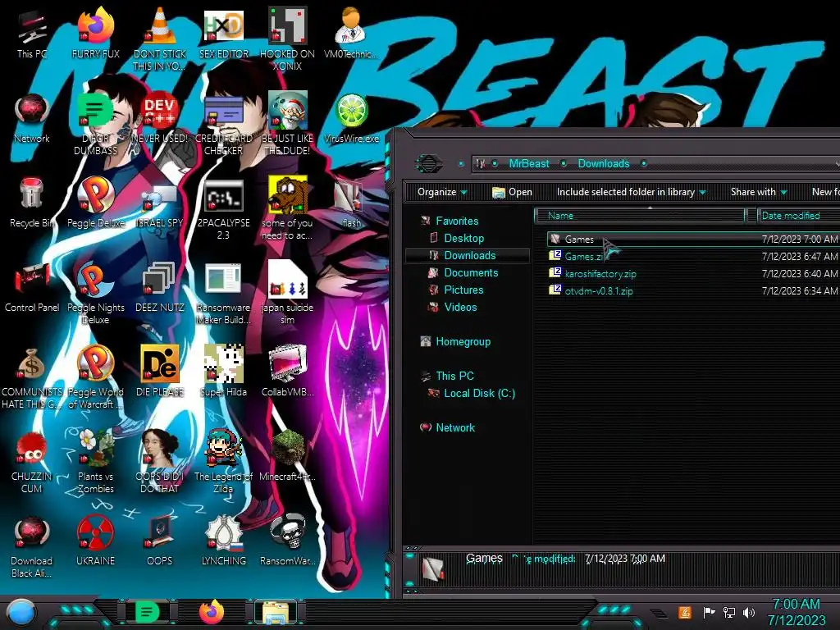The width and height of the screenshot is (840, 630).
Task: Expand Include selected folder in library menu
Action: pyautogui.click(x=631, y=192)
